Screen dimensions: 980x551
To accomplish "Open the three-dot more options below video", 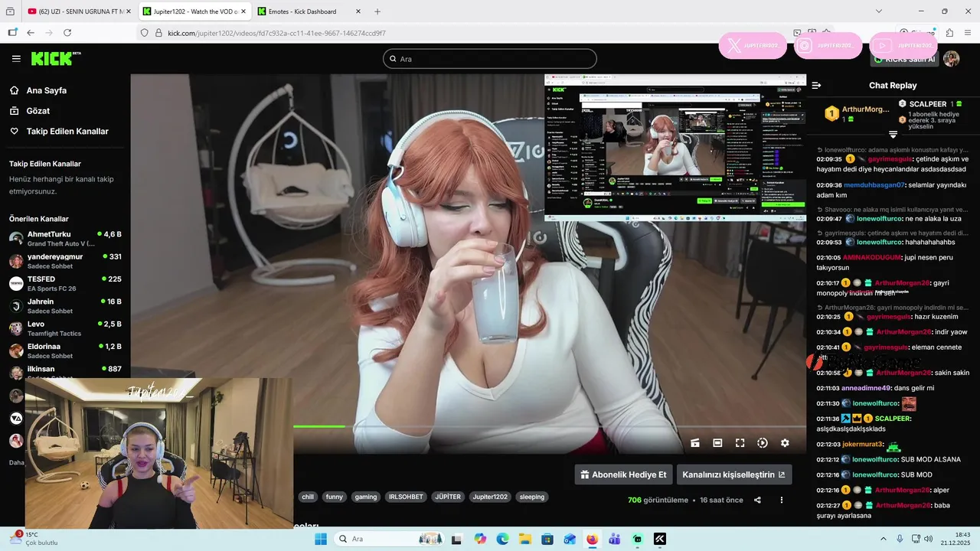I will point(782,500).
